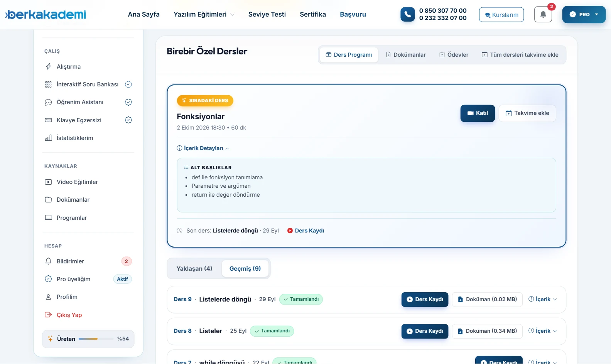Viewport: 611px width, 364px height.
Task: Click the Aktif badge on Pro üyeliğim
Action: click(122, 279)
